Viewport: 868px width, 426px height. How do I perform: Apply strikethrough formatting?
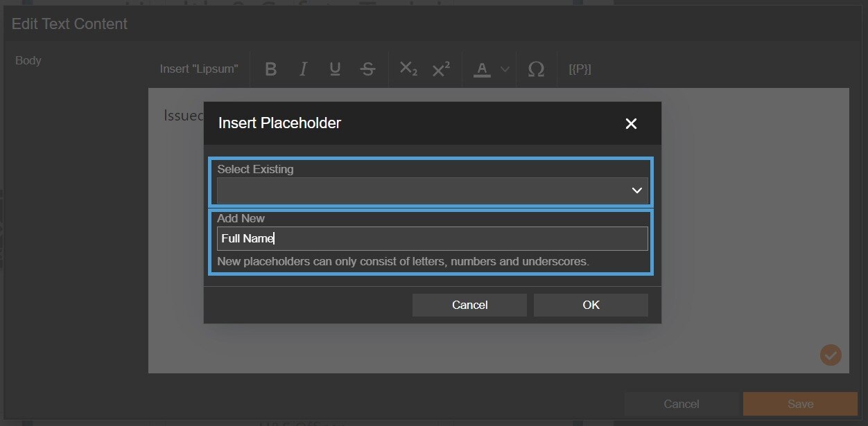pyautogui.click(x=367, y=69)
